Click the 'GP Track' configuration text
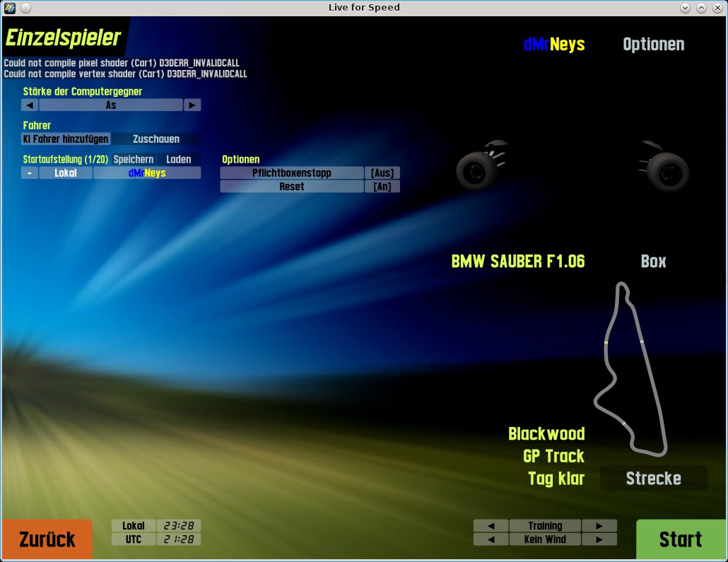This screenshot has width=728, height=562. (x=553, y=456)
